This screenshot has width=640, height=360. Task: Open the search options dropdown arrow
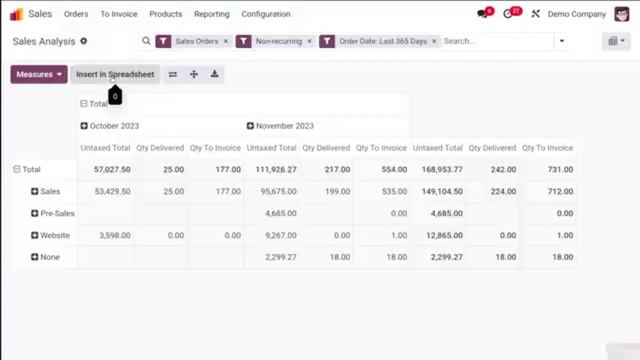point(562,41)
